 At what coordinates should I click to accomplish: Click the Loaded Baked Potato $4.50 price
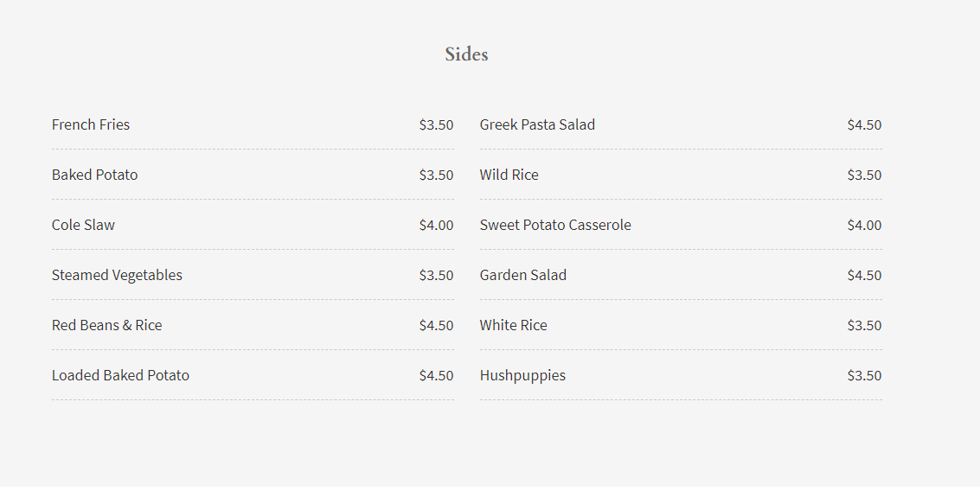click(436, 375)
